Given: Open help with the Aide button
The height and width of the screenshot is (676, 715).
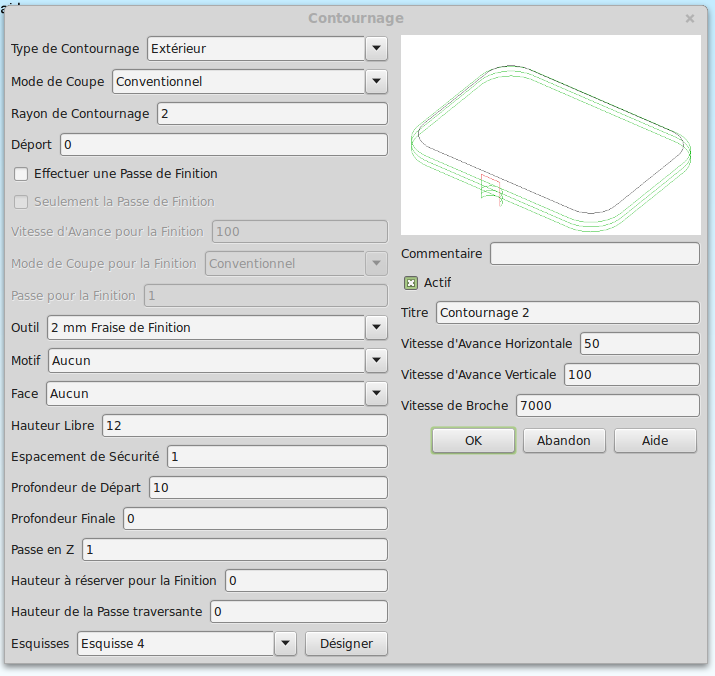Looking at the screenshot, I should click(x=655, y=441).
